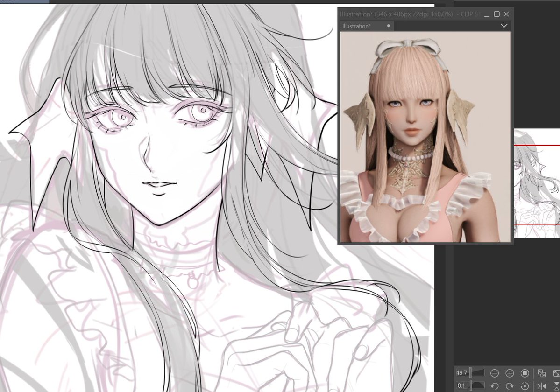Click the Navigator rotate left button
The image size is (560, 392).
(495, 386)
